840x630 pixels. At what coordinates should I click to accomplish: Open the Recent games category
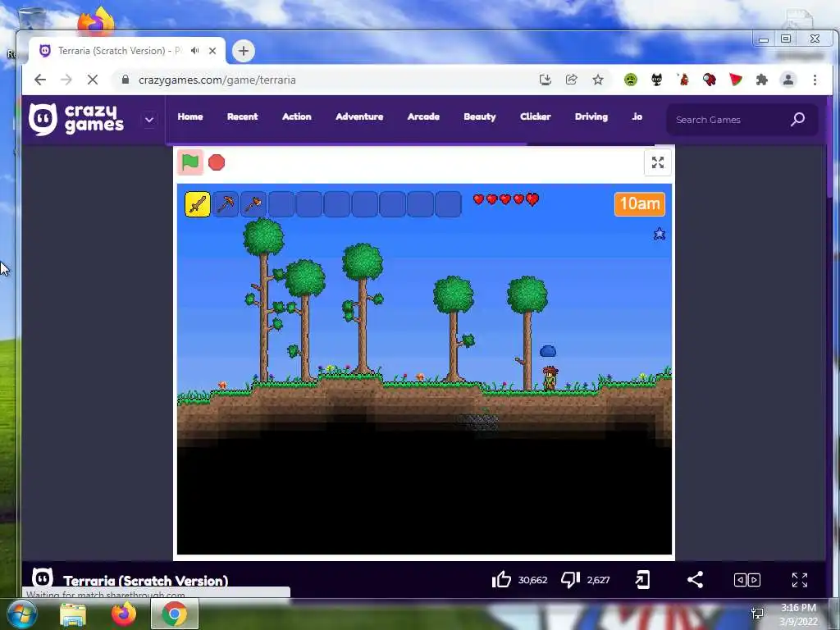tap(242, 116)
